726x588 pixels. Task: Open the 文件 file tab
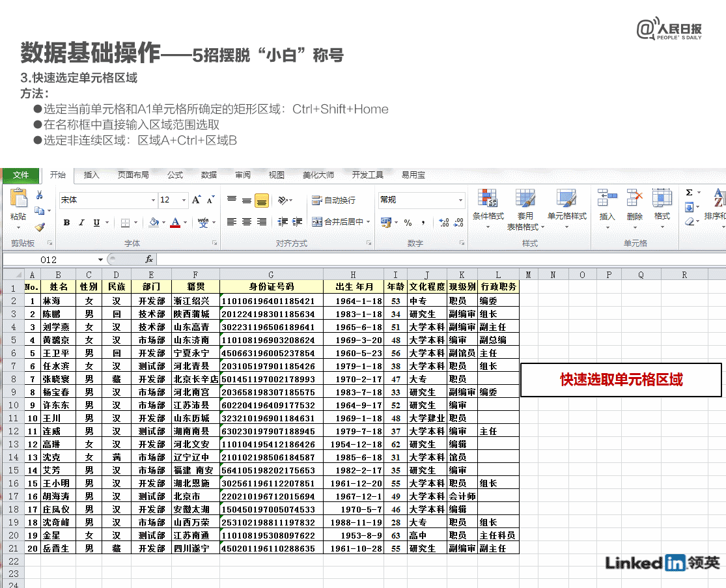(x=21, y=175)
